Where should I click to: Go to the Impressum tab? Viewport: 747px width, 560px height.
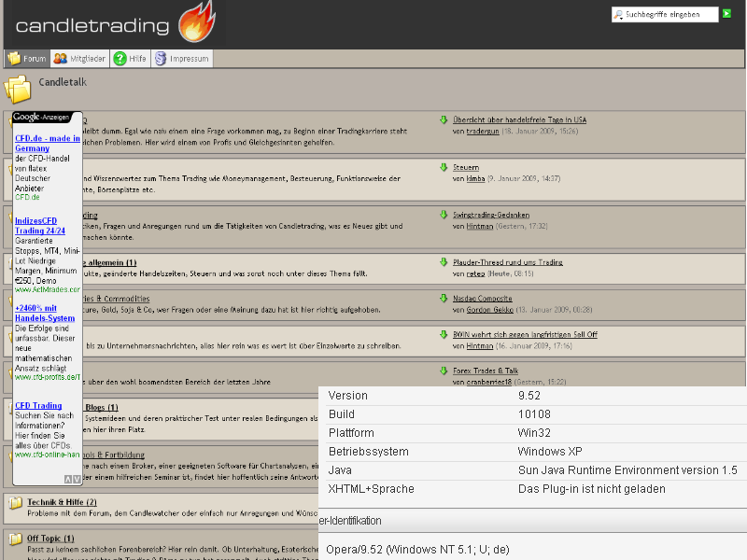click(183, 59)
